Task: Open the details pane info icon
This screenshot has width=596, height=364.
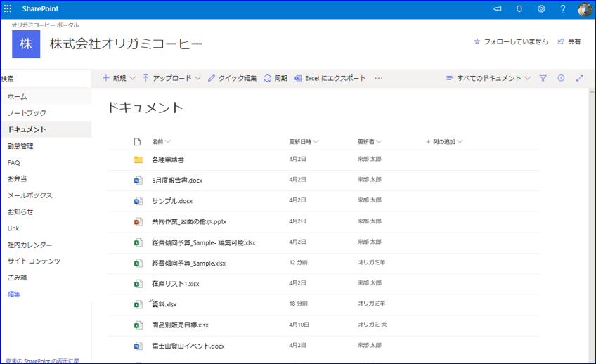Action: tap(561, 78)
